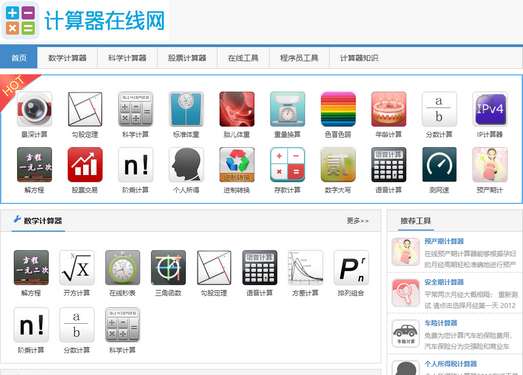Open the gray scientific calculator icon in HOT section

[135, 109]
